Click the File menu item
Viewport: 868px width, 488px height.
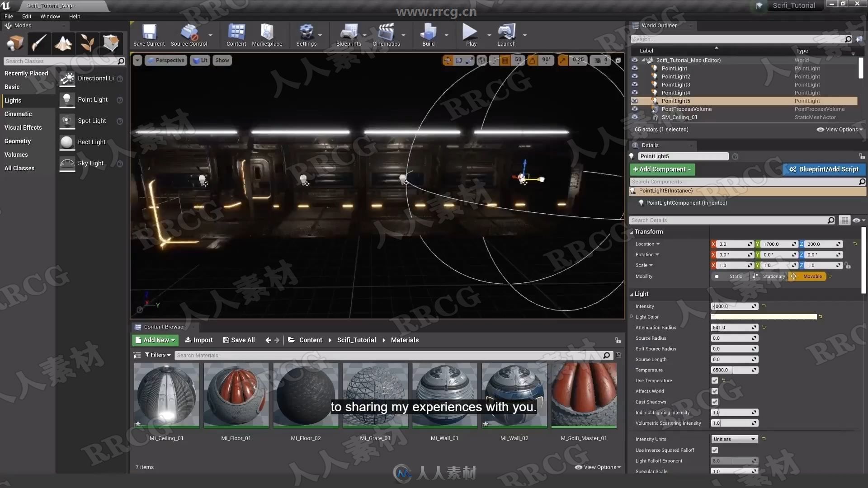pyautogui.click(x=8, y=16)
